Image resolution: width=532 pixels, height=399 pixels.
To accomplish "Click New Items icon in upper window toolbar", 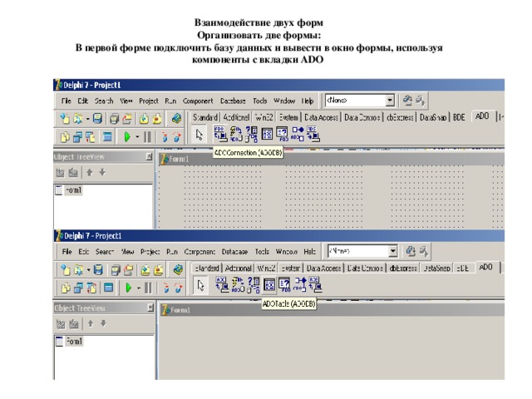I will (x=65, y=118).
